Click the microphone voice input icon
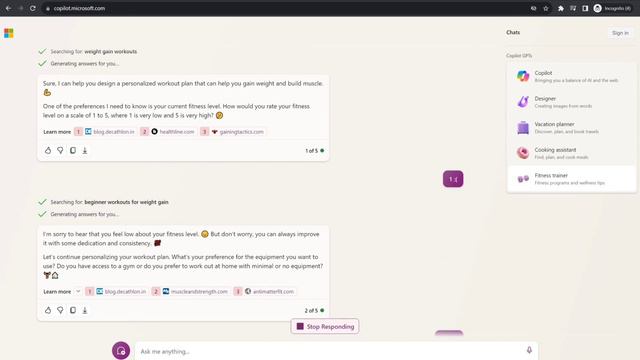640x360 pixels. (x=529, y=350)
